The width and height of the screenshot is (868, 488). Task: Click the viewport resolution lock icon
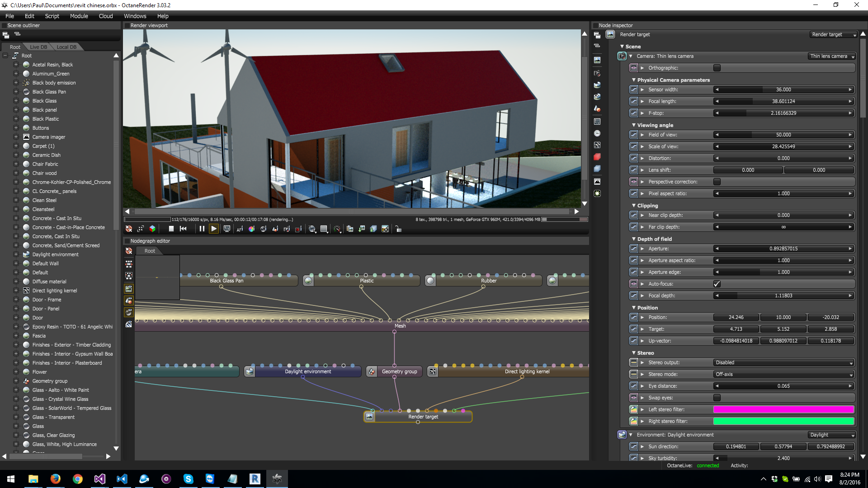(398, 229)
